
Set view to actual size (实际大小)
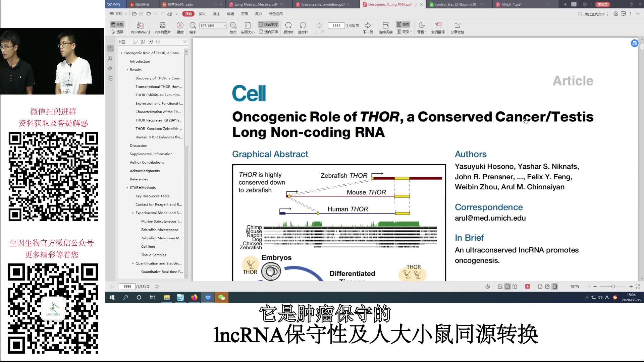248,28
